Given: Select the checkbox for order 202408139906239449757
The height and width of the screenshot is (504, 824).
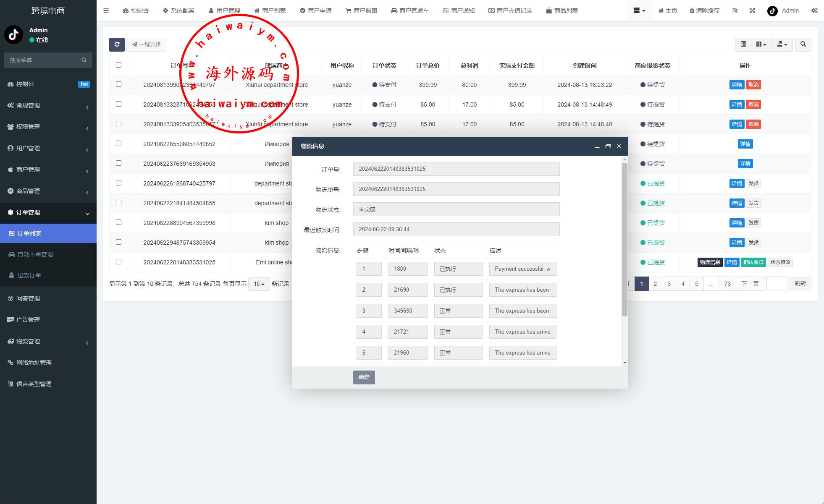Looking at the screenshot, I should 118,84.
